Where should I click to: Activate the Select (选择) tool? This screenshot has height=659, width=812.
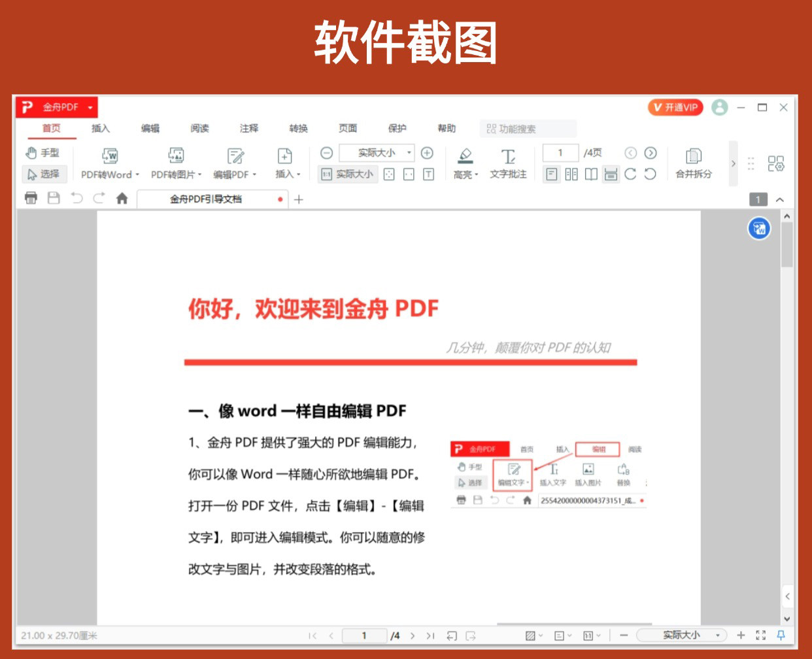point(43,174)
